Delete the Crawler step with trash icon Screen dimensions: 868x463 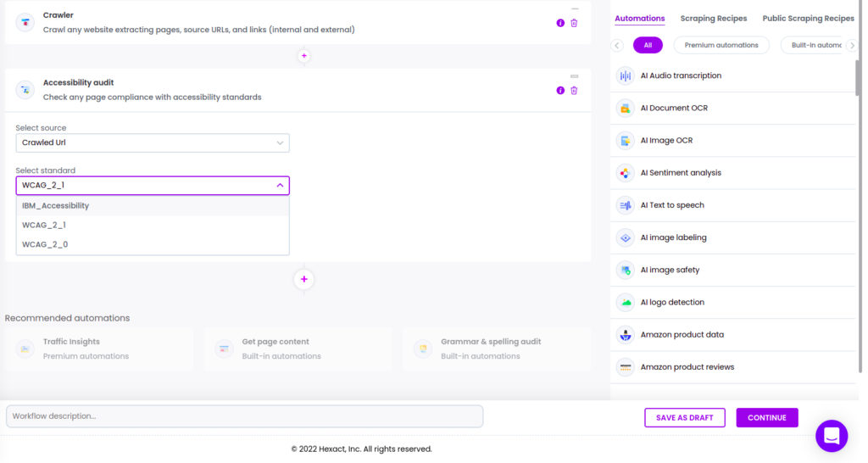(574, 23)
